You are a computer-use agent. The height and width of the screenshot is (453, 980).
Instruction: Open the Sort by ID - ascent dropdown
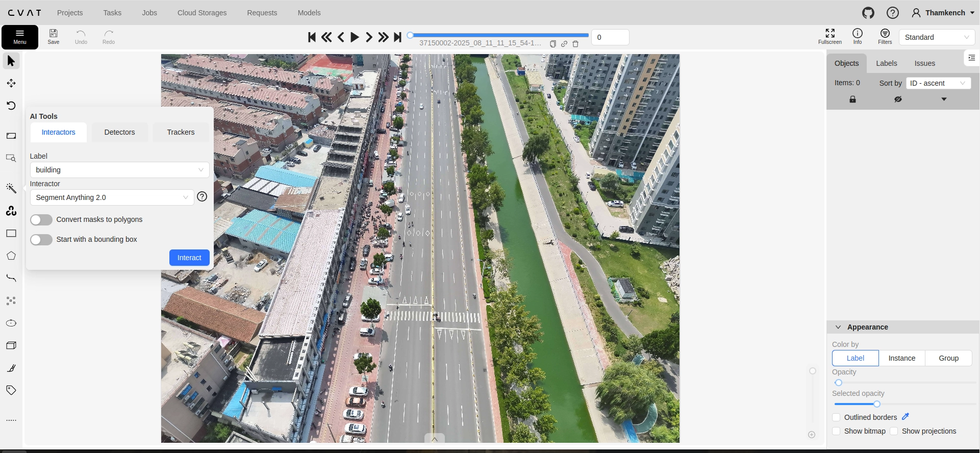[939, 83]
